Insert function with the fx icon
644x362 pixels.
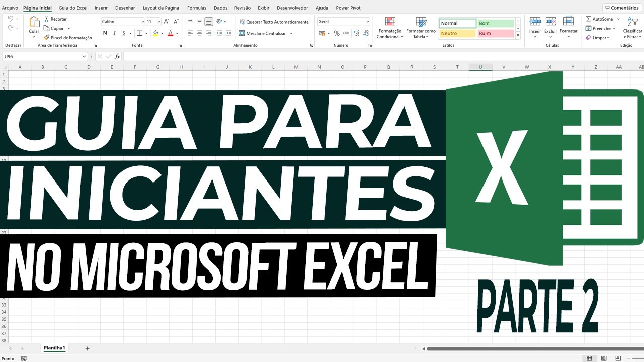tap(117, 57)
